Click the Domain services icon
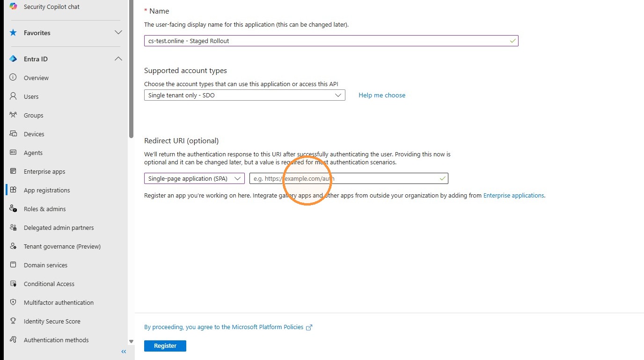Viewport: 644px width, 360px height. coord(13,265)
